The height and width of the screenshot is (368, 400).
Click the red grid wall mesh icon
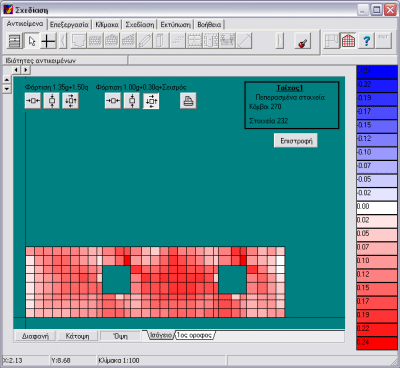pyautogui.click(x=348, y=41)
